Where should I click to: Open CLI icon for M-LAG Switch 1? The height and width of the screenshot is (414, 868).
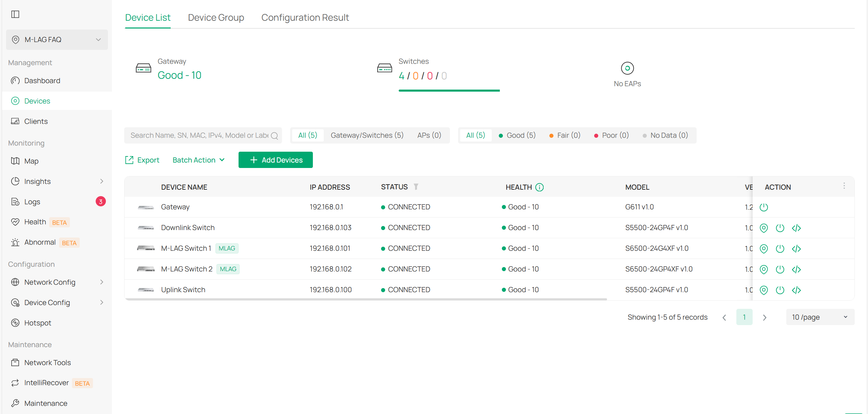tap(796, 249)
